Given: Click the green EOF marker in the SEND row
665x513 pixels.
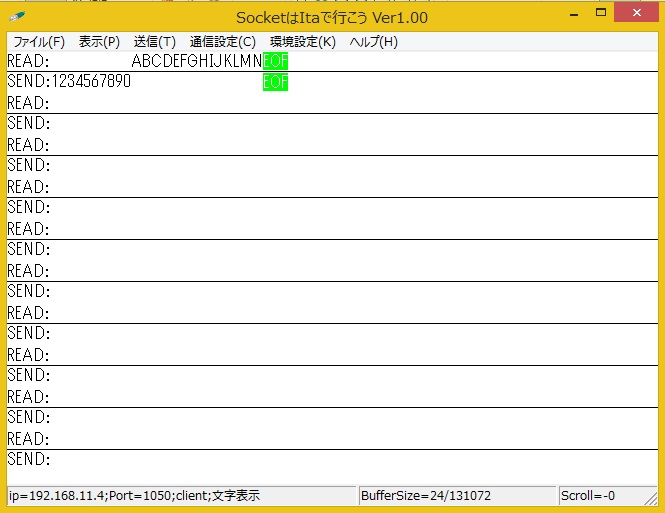Looking at the screenshot, I should coord(275,82).
